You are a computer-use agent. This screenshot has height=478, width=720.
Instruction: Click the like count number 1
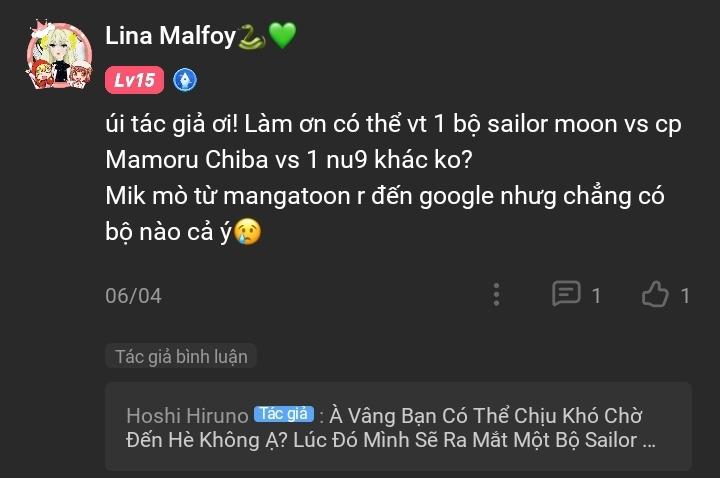click(x=685, y=296)
